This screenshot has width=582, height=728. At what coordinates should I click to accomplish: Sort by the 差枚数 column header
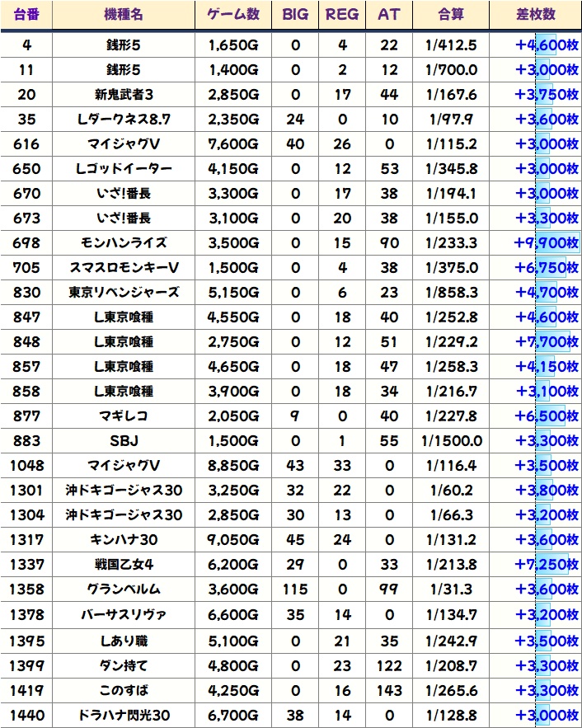(535, 15)
